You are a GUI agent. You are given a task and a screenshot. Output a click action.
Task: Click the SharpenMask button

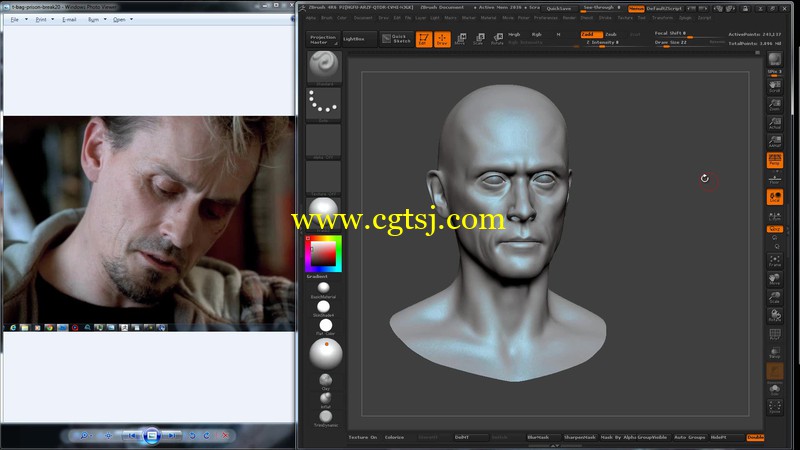580,437
